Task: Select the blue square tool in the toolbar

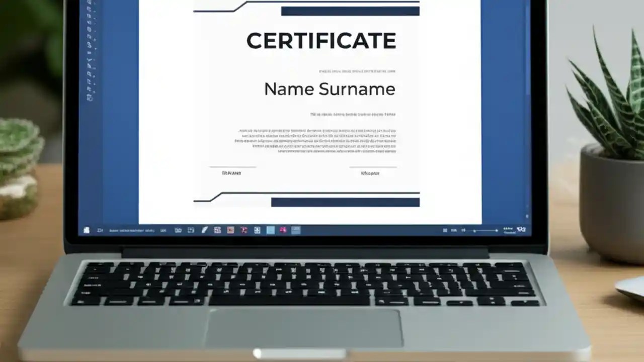Action: [271, 230]
